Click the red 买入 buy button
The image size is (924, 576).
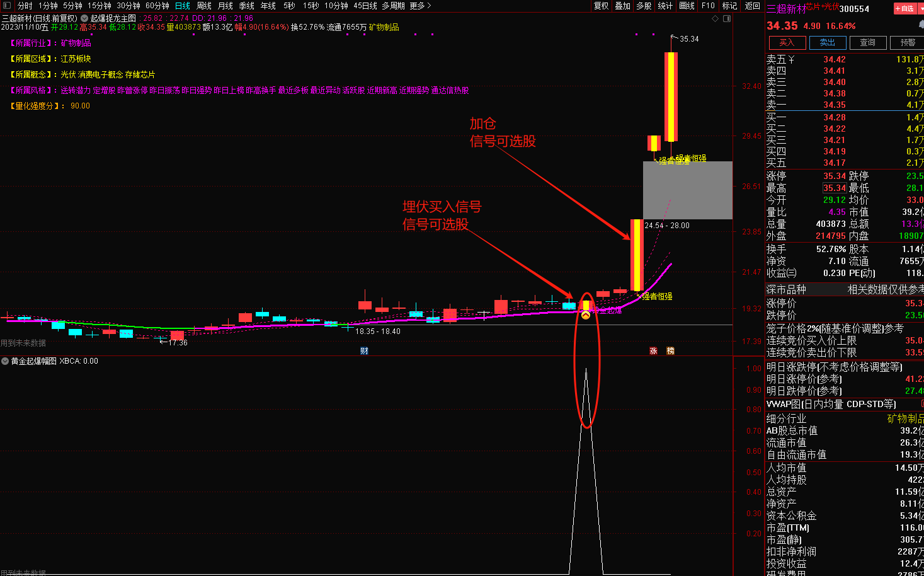coord(787,43)
